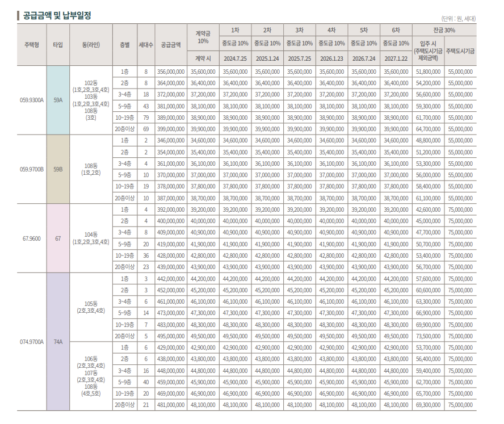This screenshot has height=424, width=504.
Task: Select the 59B type cell
Action: click(x=58, y=169)
